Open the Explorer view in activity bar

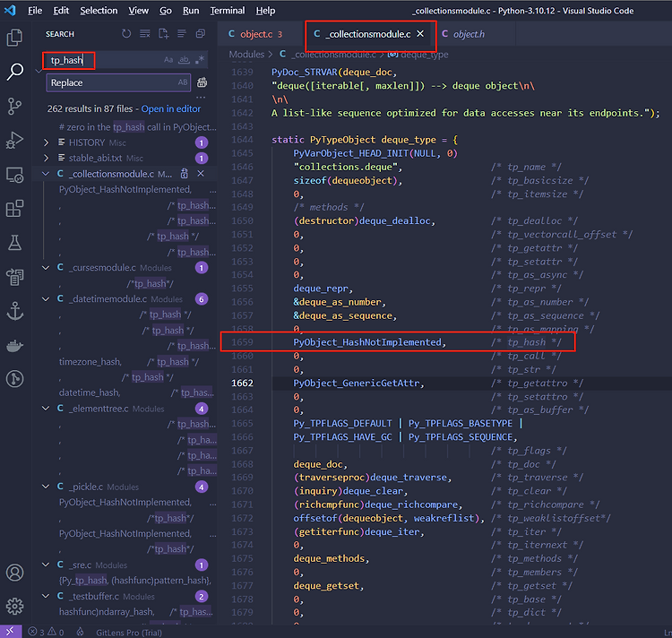tap(14, 38)
